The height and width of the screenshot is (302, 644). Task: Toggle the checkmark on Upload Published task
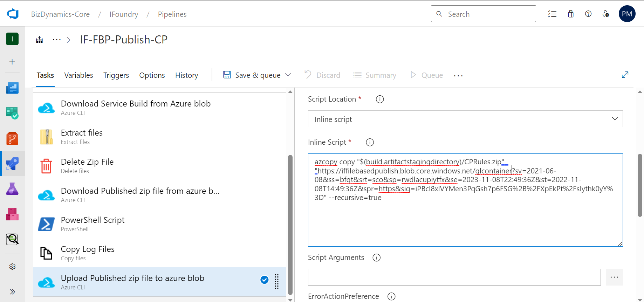click(265, 280)
